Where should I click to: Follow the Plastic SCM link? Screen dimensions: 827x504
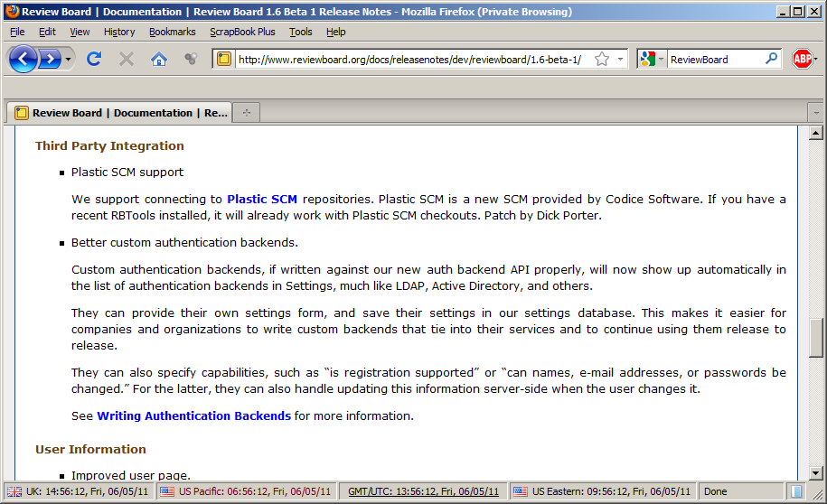(262, 200)
